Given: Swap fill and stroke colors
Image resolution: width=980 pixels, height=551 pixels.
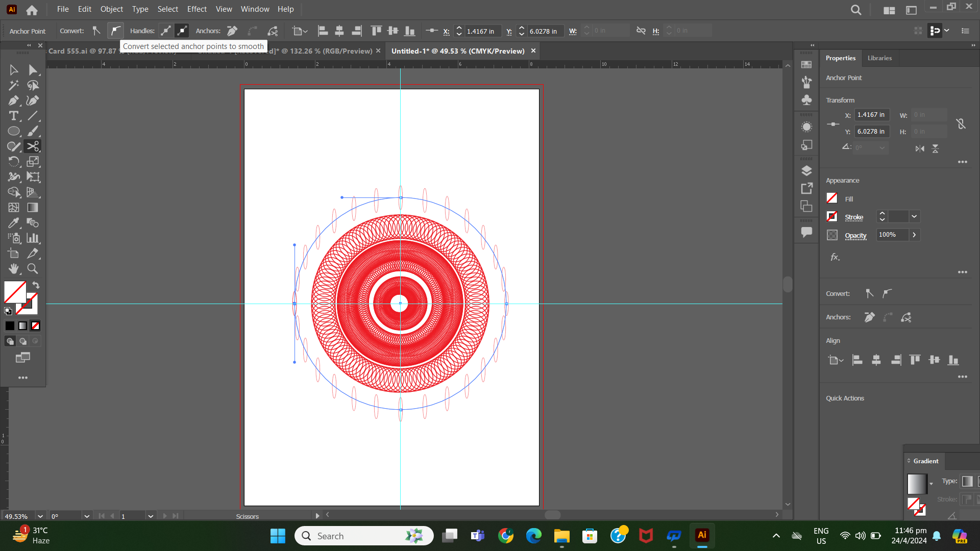Looking at the screenshot, I should pyautogui.click(x=36, y=285).
